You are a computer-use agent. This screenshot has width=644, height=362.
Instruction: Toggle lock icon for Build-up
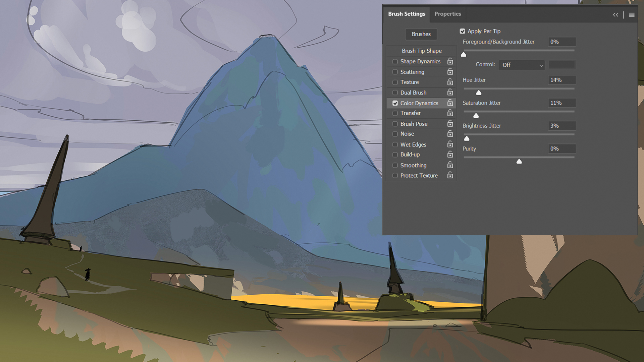(x=450, y=154)
